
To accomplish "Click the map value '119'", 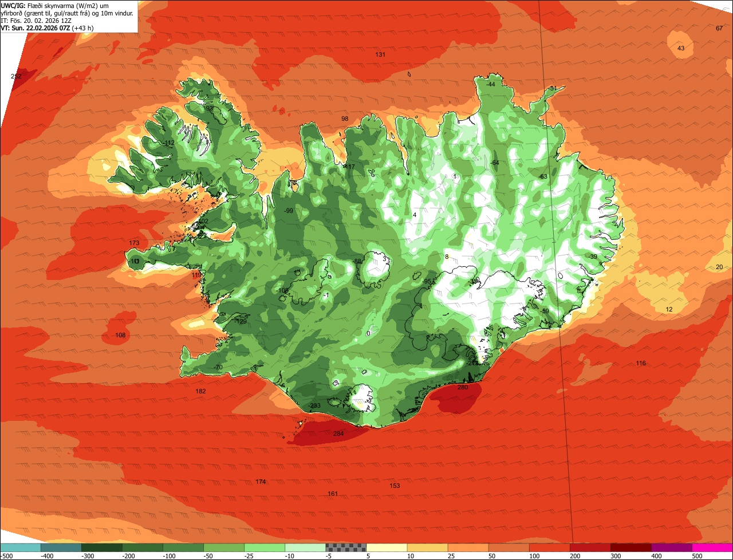I will [x=196, y=275].
